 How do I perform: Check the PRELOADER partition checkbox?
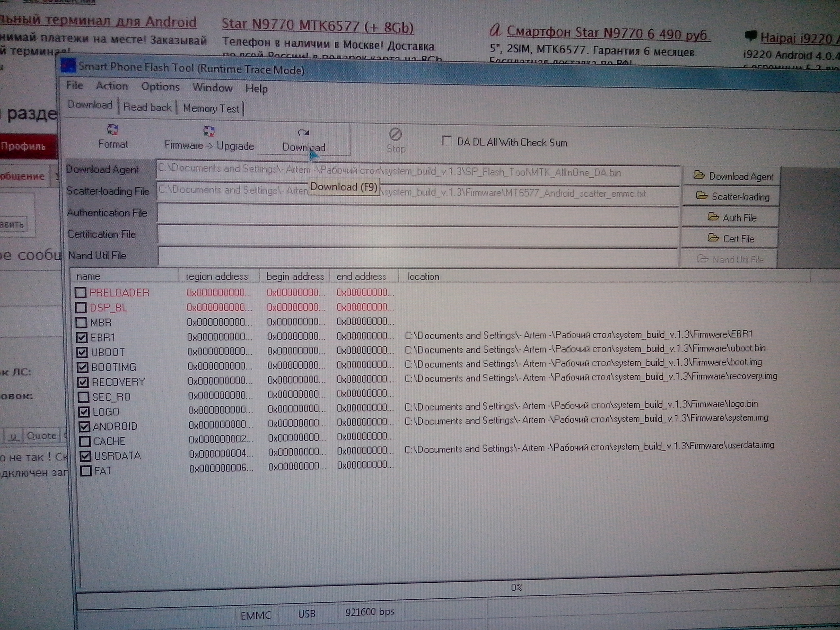click(80, 292)
